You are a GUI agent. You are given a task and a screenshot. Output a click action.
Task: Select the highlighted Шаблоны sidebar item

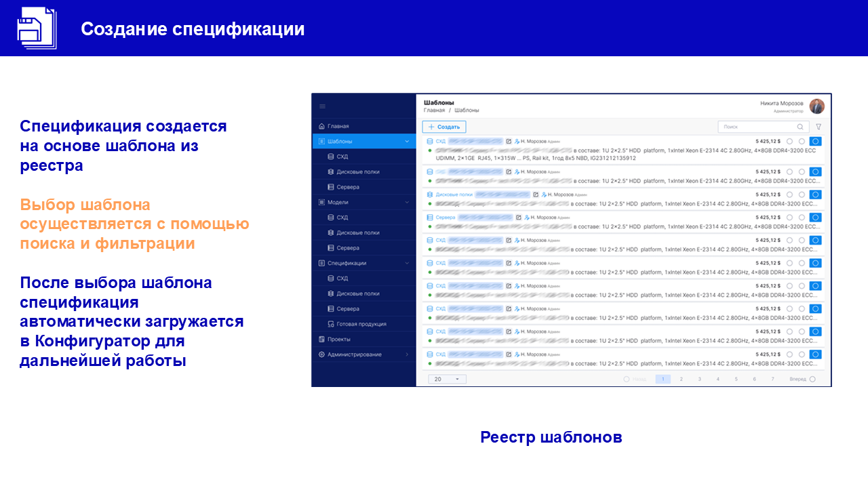click(364, 141)
